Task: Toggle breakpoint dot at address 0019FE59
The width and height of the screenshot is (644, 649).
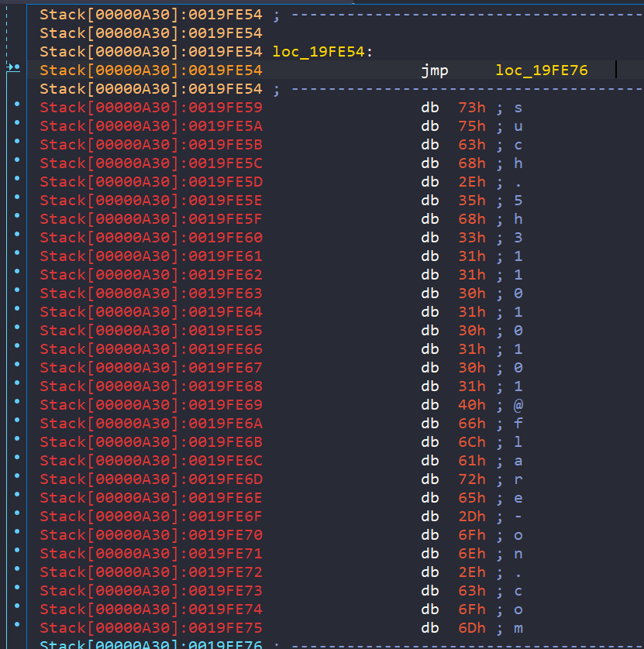Action: point(17,104)
